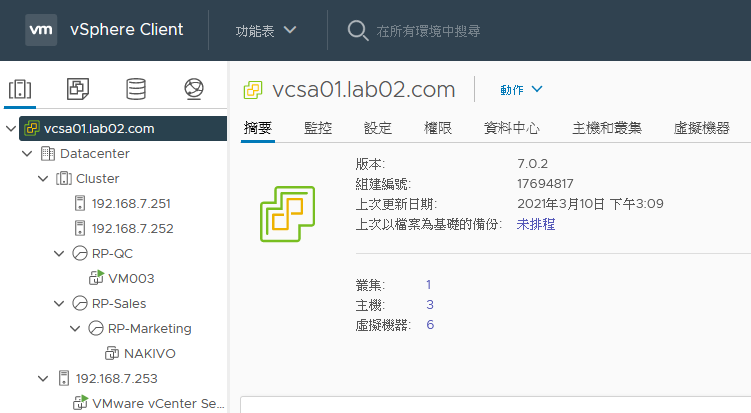Switch to the 資料中心 tab
Screen dimensions: 751x413
(x=512, y=128)
